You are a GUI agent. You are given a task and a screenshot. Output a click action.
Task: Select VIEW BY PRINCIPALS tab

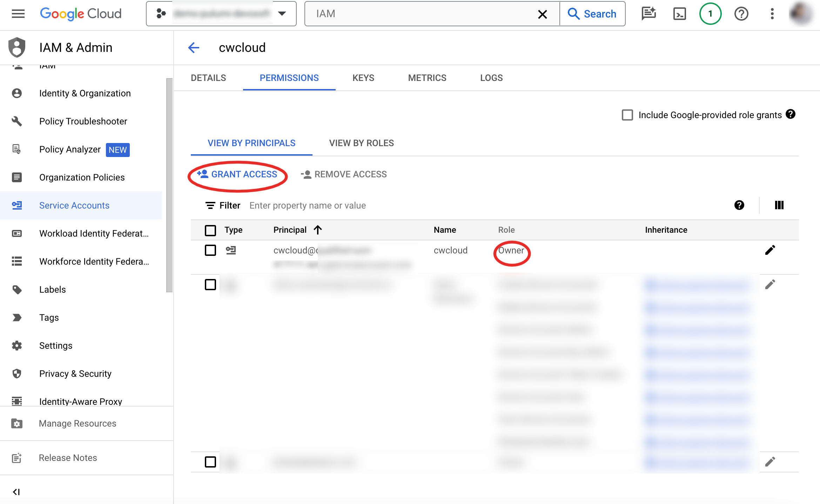(x=251, y=143)
